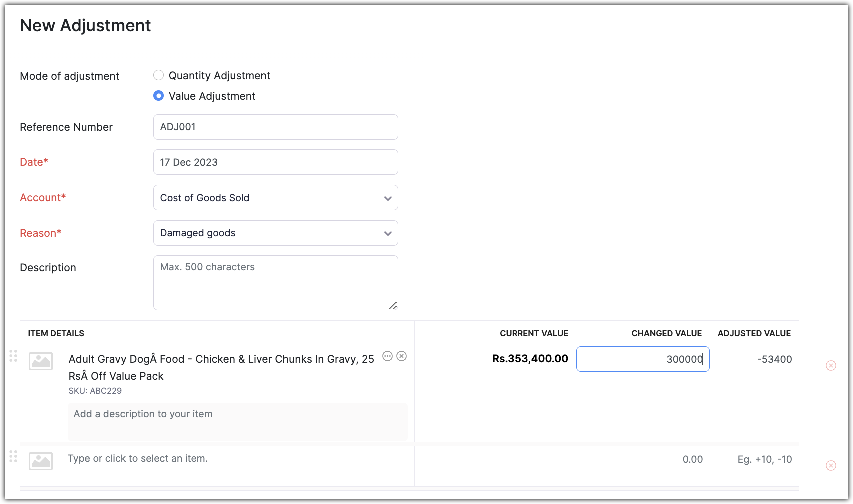Grab the drag handle beside the first item row

pos(14,356)
